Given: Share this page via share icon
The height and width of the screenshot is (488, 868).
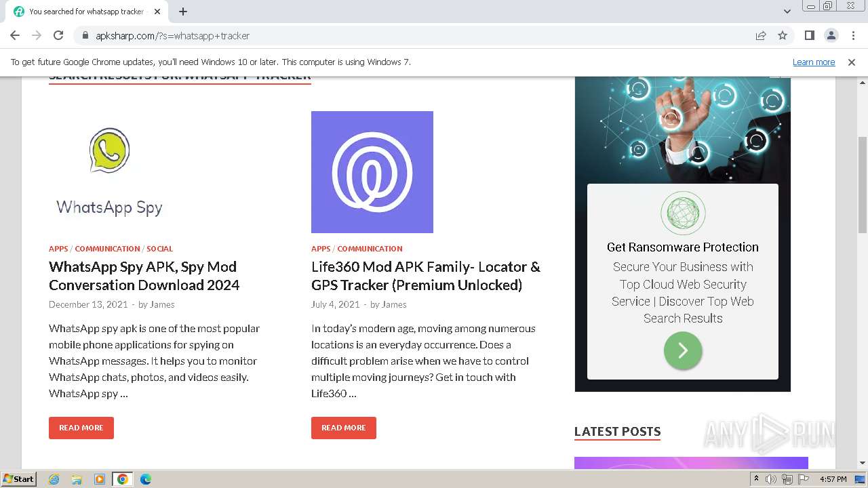Looking at the screenshot, I should [x=761, y=35].
